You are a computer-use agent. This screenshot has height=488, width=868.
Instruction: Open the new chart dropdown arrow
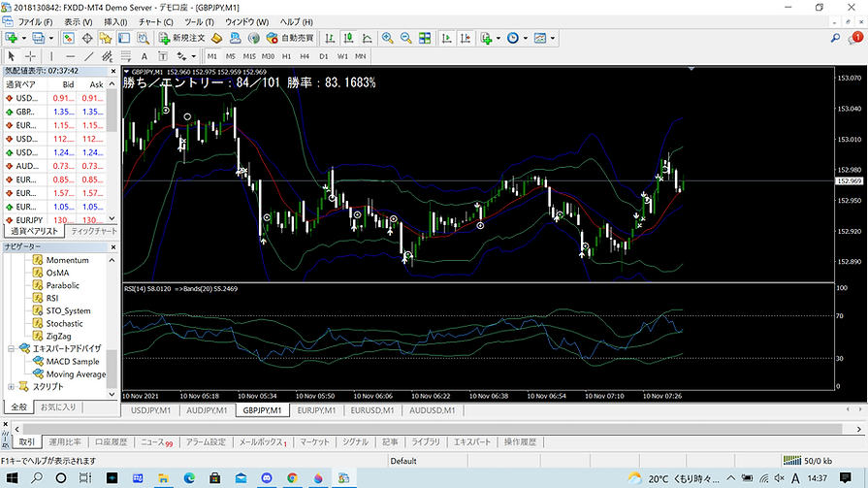click(x=24, y=38)
